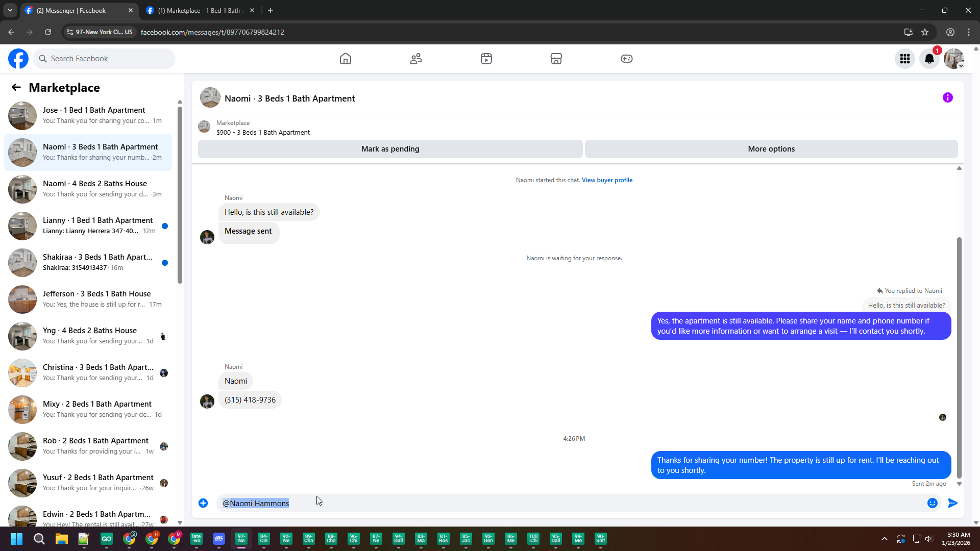The image size is (980, 551).
Task: Open Yng 4 Beds 2 Baths House chat
Action: click(88, 336)
